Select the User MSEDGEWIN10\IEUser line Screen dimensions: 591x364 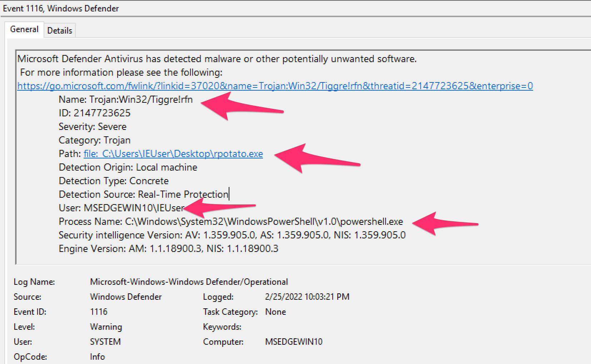click(x=121, y=208)
